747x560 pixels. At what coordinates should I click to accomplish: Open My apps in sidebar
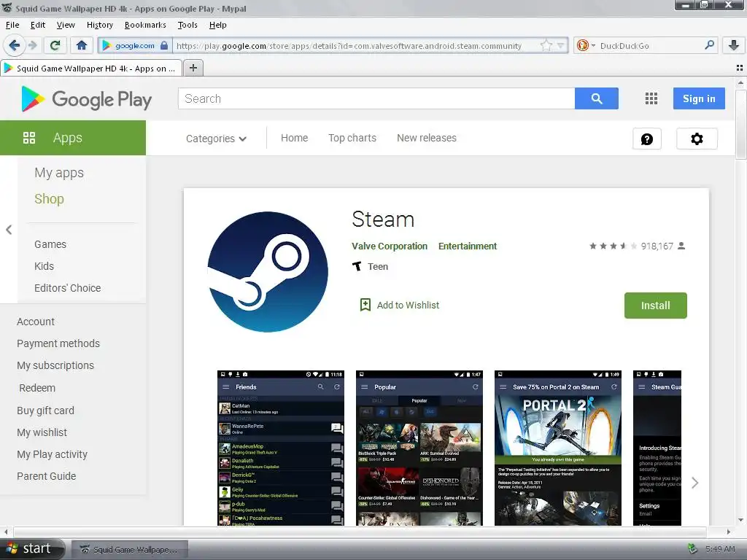click(59, 172)
